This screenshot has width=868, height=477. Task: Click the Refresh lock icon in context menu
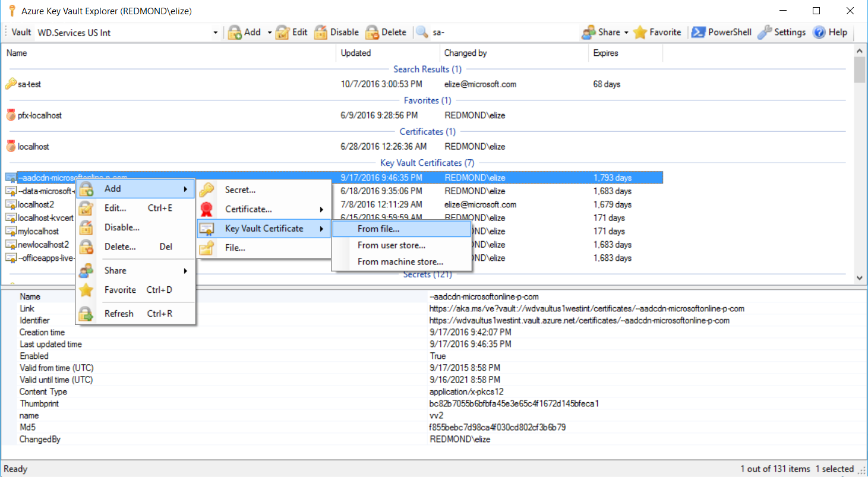(87, 314)
